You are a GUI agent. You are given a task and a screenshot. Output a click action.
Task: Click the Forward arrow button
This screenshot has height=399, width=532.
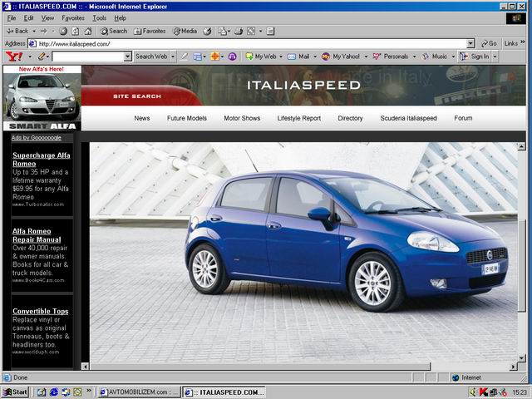44,32
